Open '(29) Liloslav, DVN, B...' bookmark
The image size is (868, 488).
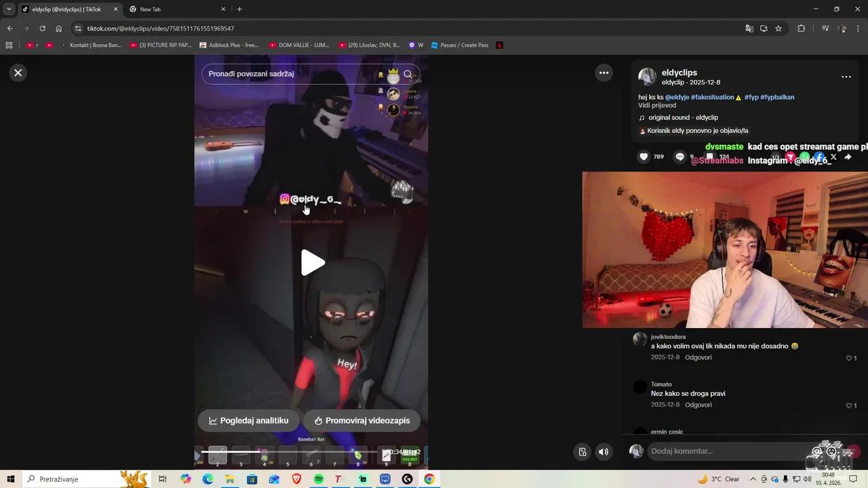[x=369, y=45]
